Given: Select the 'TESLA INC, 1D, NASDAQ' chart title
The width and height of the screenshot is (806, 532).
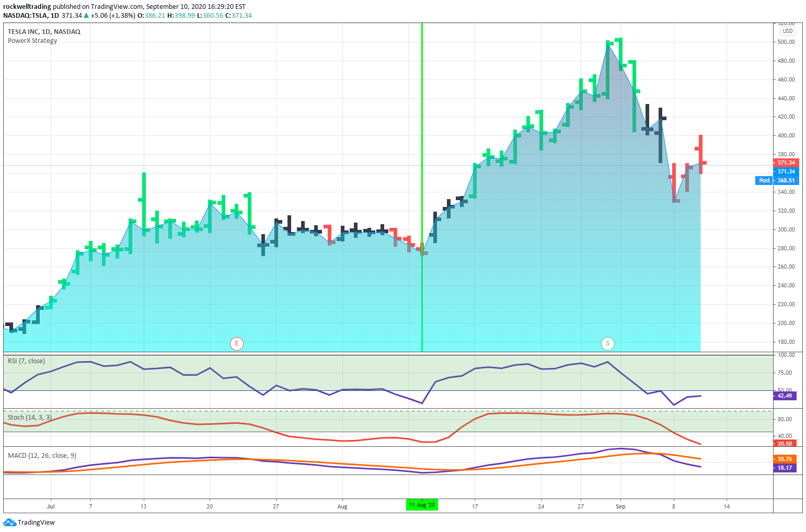Looking at the screenshot, I should [x=44, y=32].
